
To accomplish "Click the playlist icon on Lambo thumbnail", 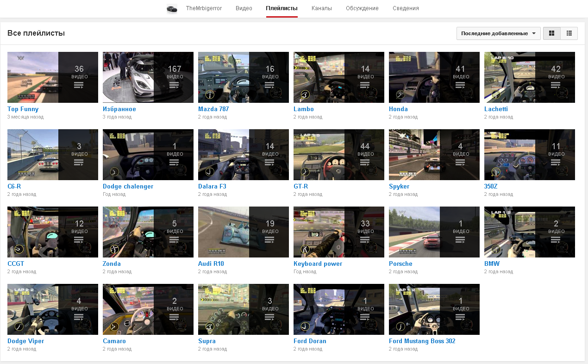I will (365, 85).
